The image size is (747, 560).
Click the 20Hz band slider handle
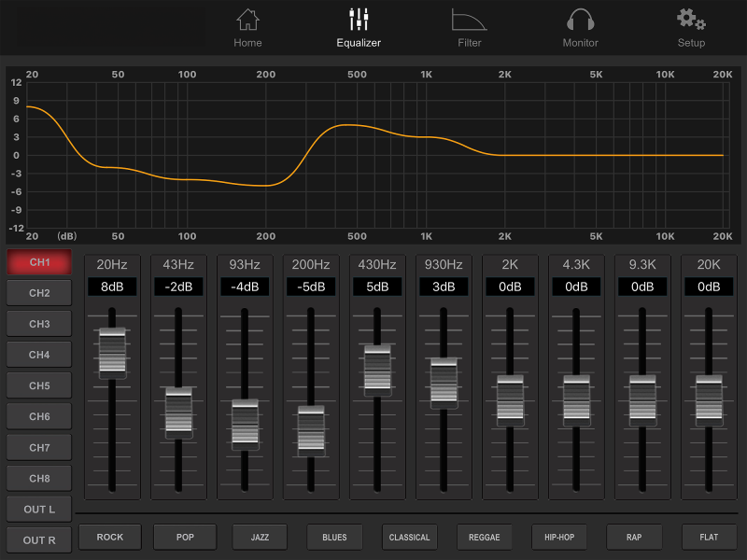[x=112, y=353]
